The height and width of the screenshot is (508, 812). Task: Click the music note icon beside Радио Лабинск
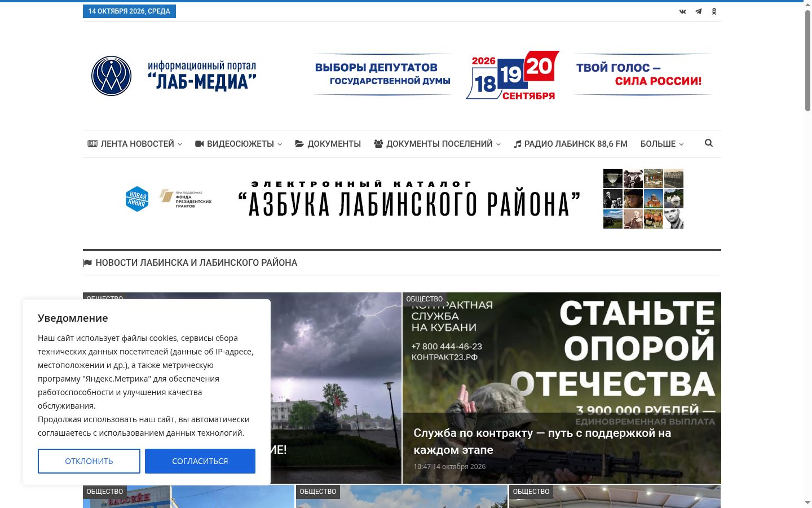517,144
